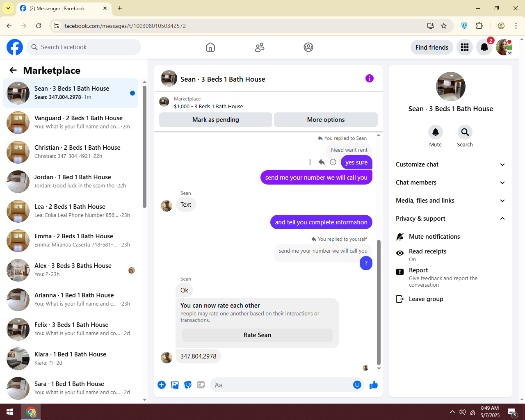
Task: Open Chrome from the taskbar
Action: [31, 412]
